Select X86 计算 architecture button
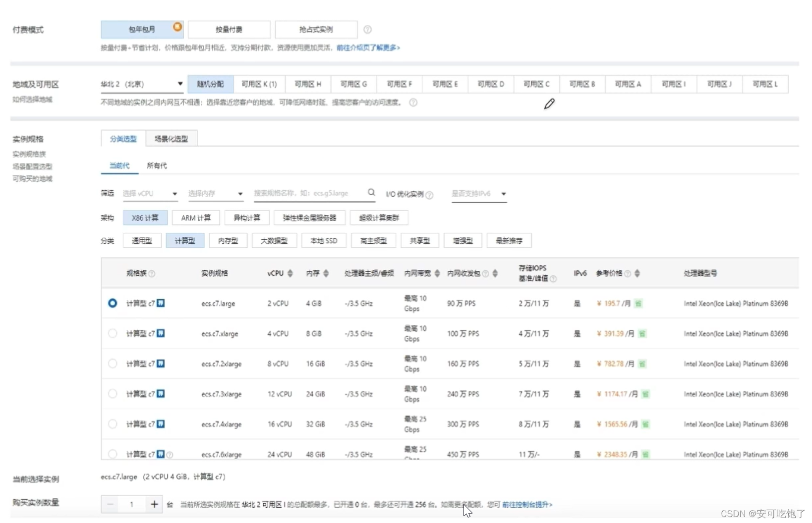The image size is (812, 523). coord(145,218)
